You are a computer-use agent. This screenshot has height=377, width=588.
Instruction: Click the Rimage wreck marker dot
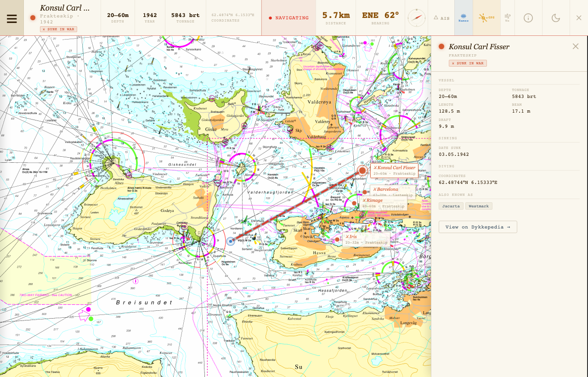pyautogui.click(x=354, y=203)
